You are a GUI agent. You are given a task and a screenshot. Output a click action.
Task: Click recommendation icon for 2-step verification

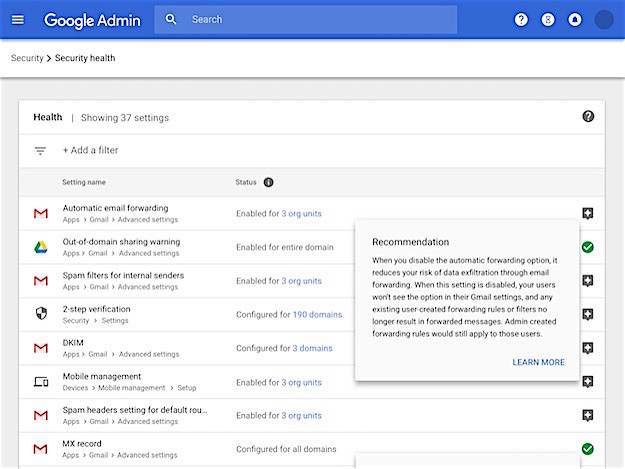click(x=588, y=315)
